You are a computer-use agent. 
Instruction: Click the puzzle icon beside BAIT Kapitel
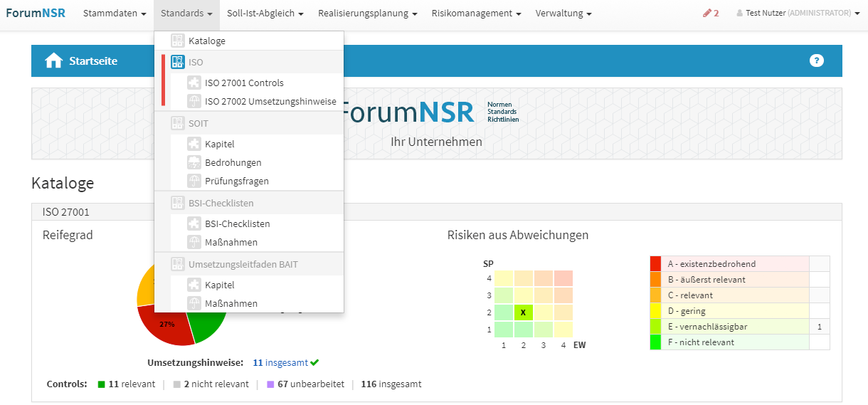tap(194, 285)
